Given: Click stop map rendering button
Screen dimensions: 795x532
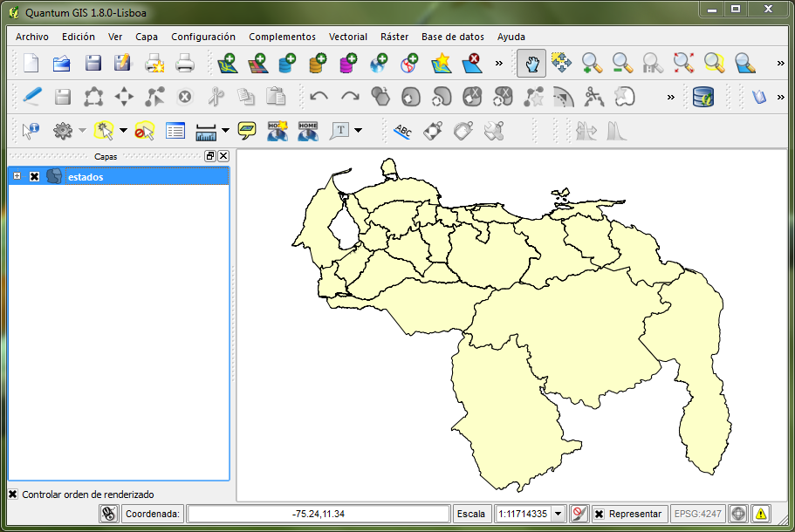Looking at the screenshot, I should tap(579, 514).
